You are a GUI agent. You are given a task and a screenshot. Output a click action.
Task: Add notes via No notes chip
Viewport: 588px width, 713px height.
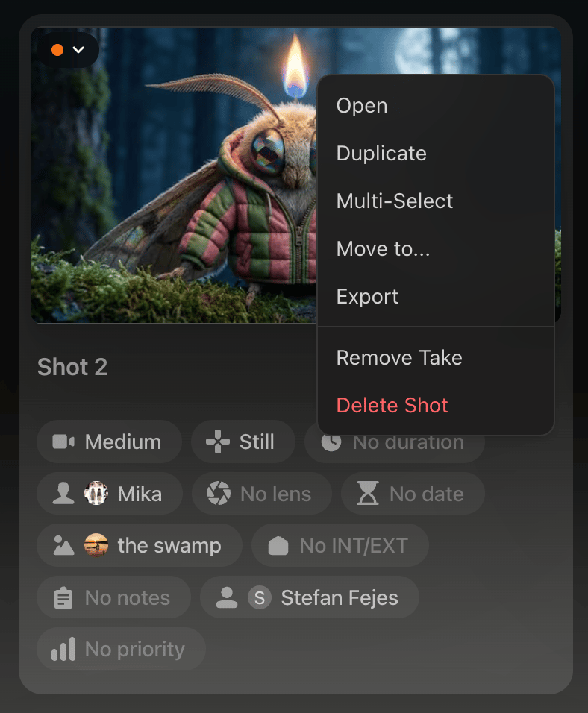113,597
